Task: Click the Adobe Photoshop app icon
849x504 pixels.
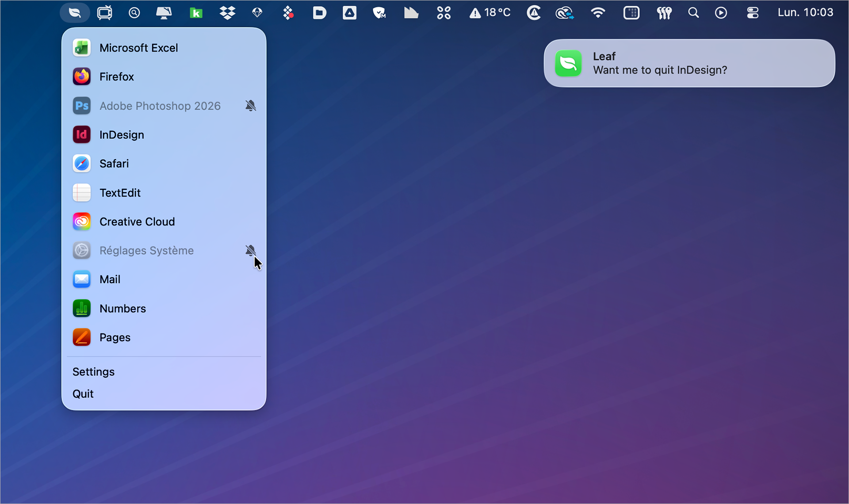Action: coord(82,106)
